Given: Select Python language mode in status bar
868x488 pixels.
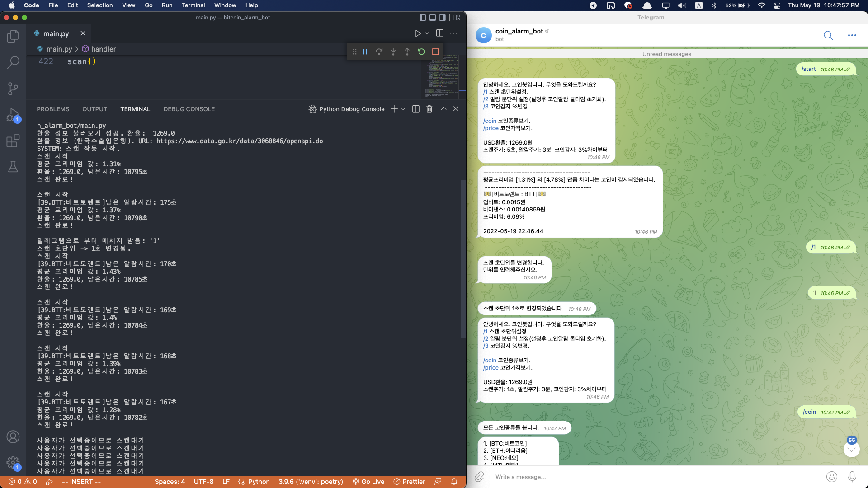Looking at the screenshot, I should 259,482.
